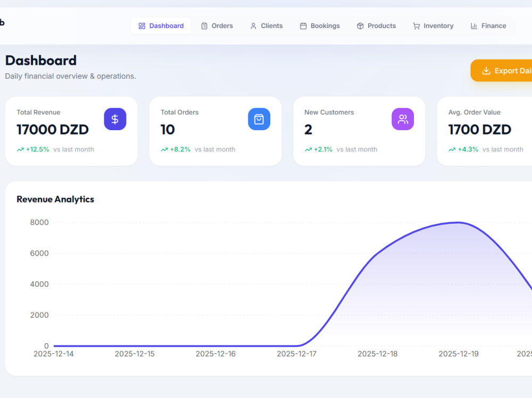View the Finance tab
This screenshot has height=398, width=532.
click(488, 26)
